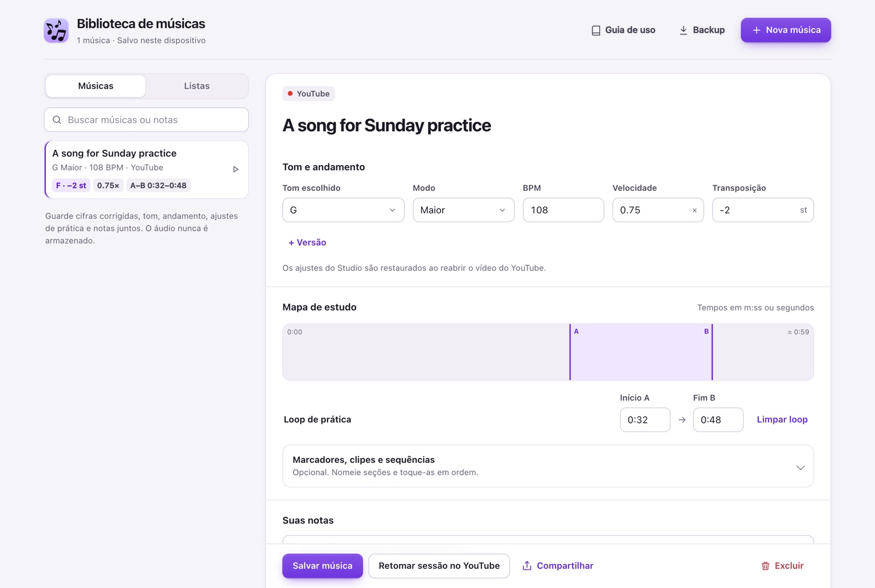Click the 0:00 timeline start label
The image size is (875, 588).
pos(295,332)
